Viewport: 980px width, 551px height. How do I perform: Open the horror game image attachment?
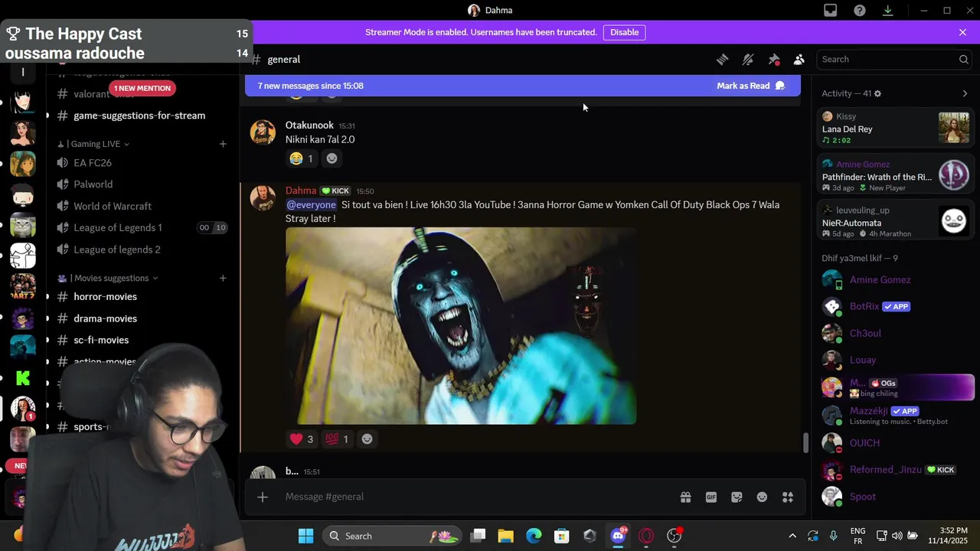coord(461,325)
